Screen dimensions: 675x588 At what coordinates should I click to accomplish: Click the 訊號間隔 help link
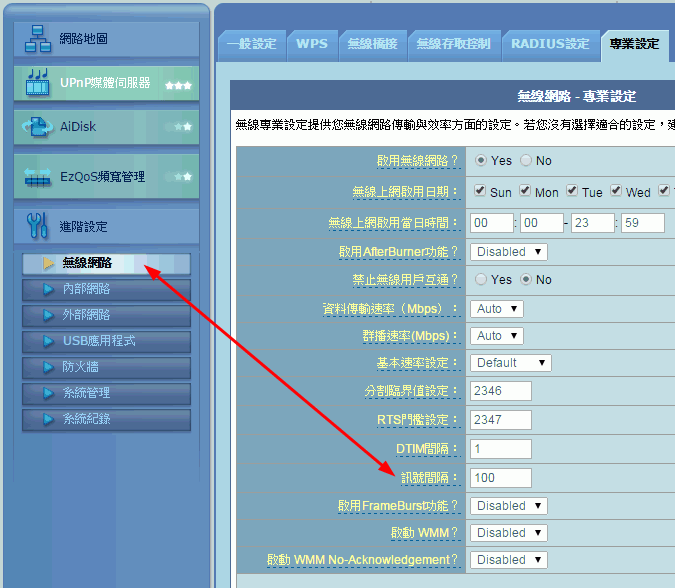click(430, 478)
